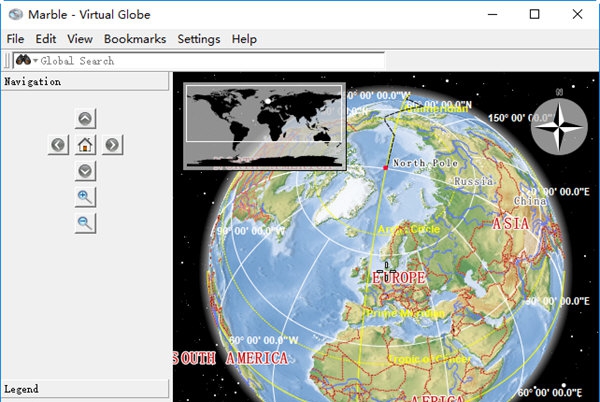The width and height of the screenshot is (600, 402).
Task: Click the home view button
Action: point(85,145)
